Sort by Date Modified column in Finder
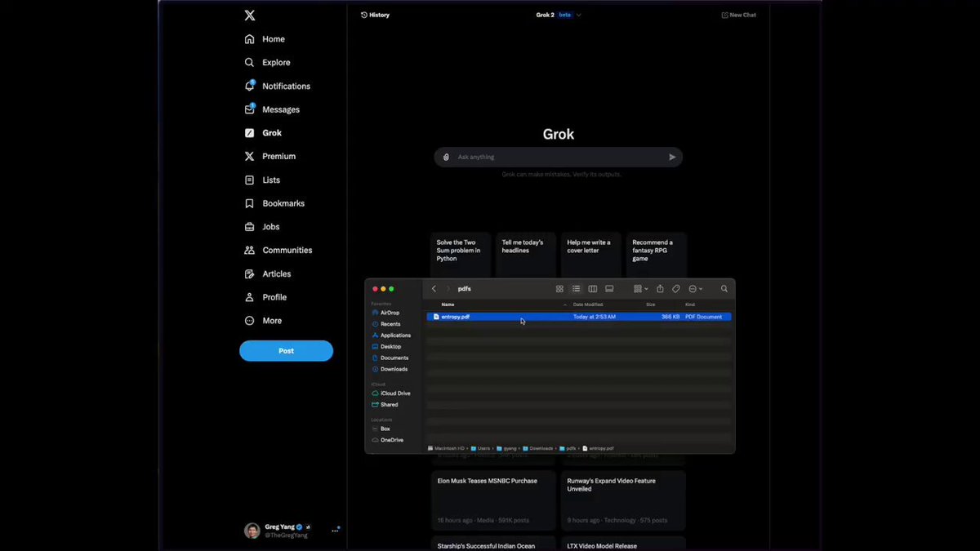This screenshot has height=551, width=980. pyautogui.click(x=588, y=304)
